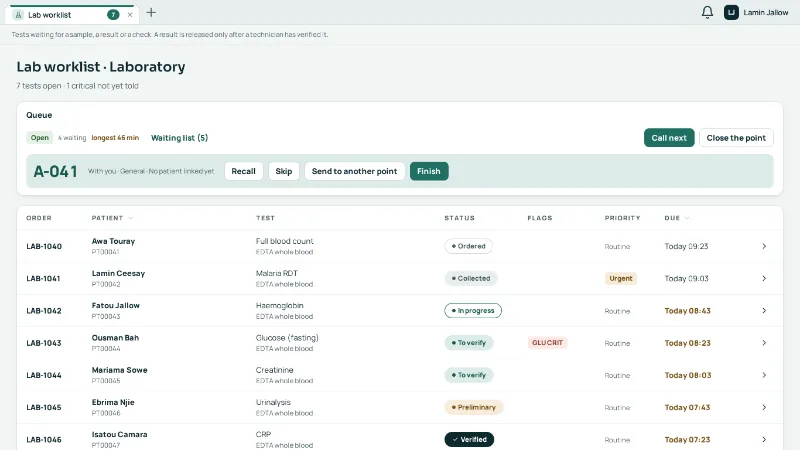800x450 pixels.
Task: Click the Creatinine test
Action: [274, 369]
